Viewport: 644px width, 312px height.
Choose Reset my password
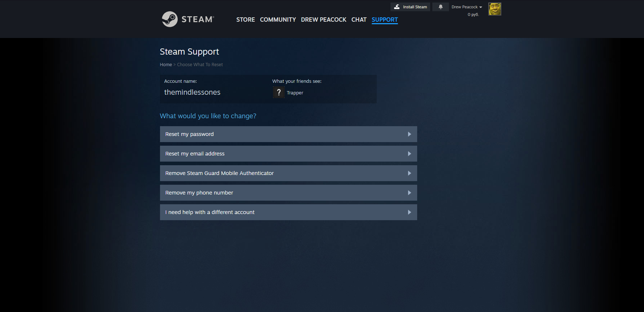[x=288, y=134]
